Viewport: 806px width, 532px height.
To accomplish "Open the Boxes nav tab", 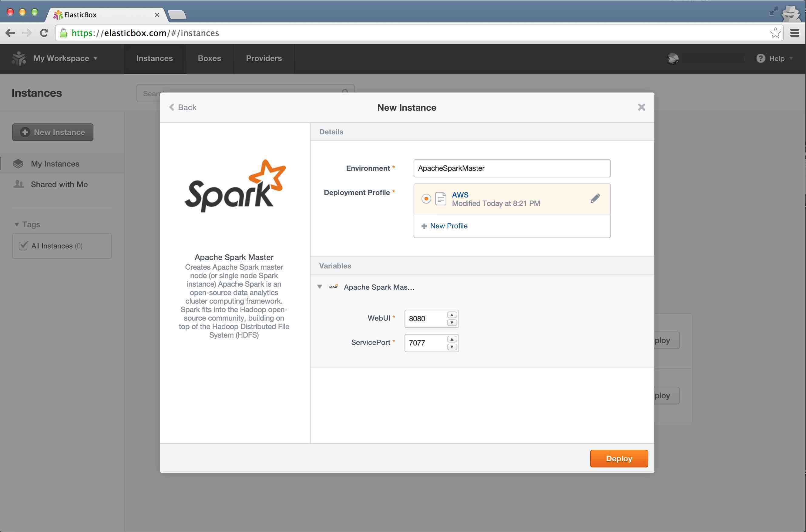I will (x=209, y=58).
